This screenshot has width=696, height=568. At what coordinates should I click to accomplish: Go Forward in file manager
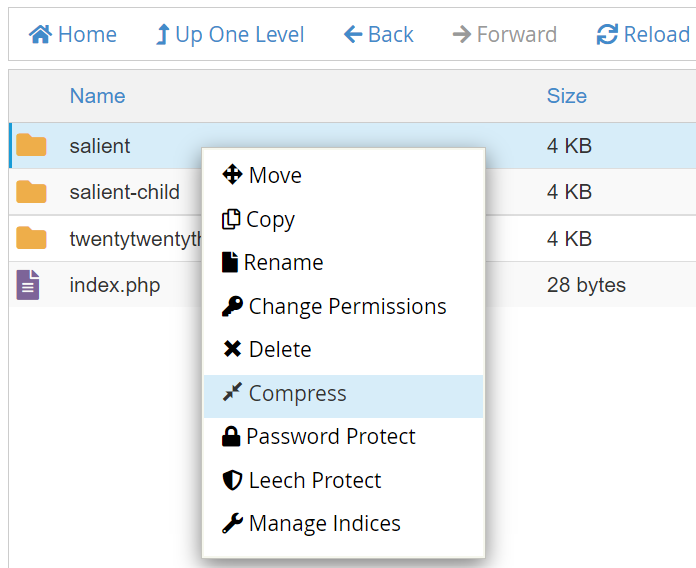tap(505, 34)
